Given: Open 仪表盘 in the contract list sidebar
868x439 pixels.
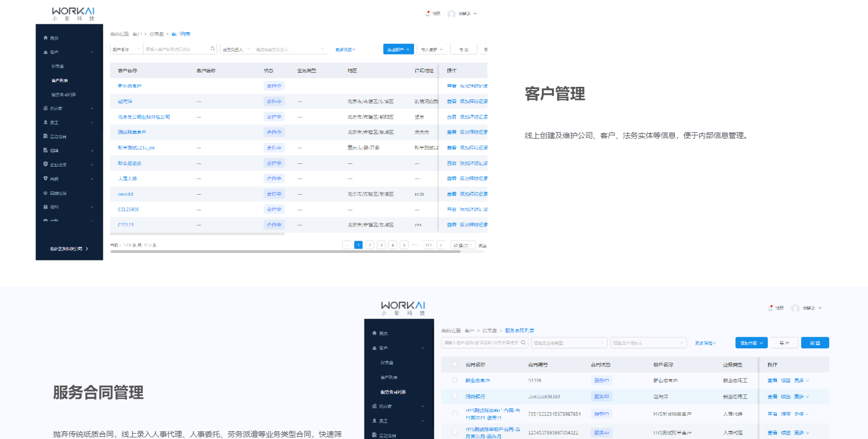Looking at the screenshot, I should coord(387,362).
